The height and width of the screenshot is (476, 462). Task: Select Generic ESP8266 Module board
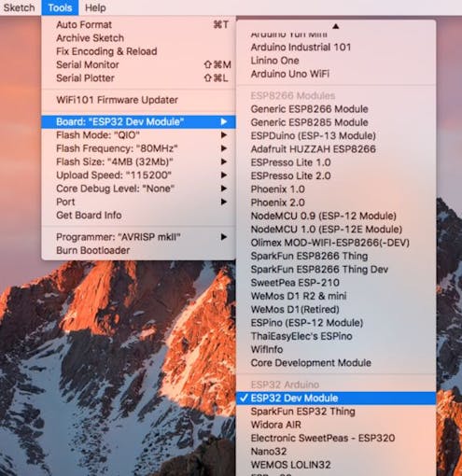point(336,109)
